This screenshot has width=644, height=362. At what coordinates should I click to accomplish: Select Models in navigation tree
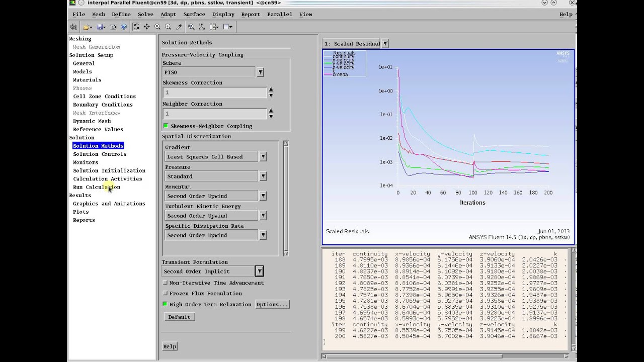pos(83,71)
